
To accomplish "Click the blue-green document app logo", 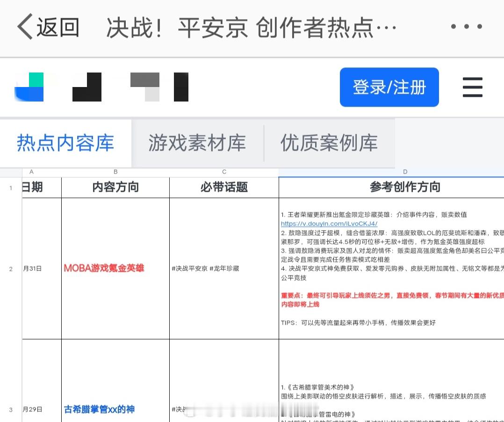I will click(x=29, y=87).
